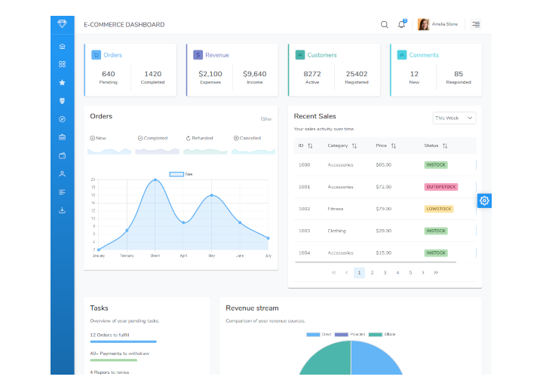Select the Completed orders tab
This screenshot has height=392, width=543.
click(152, 139)
